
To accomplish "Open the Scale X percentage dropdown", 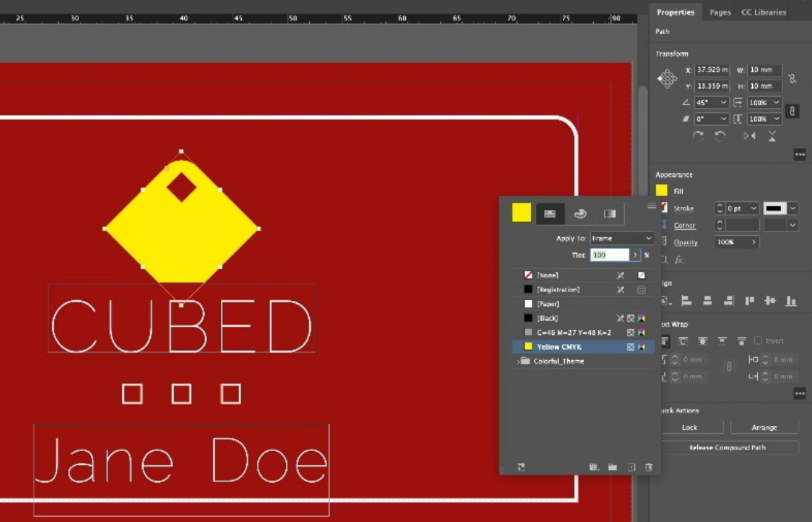I will tap(777, 103).
